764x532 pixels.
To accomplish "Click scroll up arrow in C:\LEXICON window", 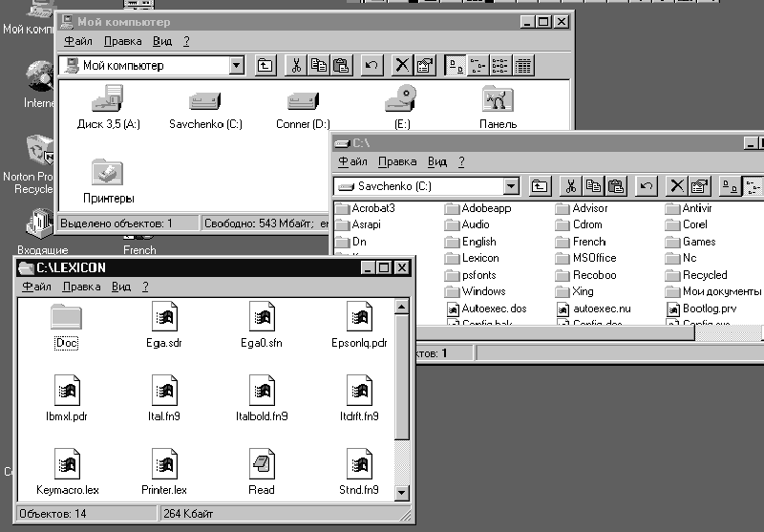I will (401, 307).
